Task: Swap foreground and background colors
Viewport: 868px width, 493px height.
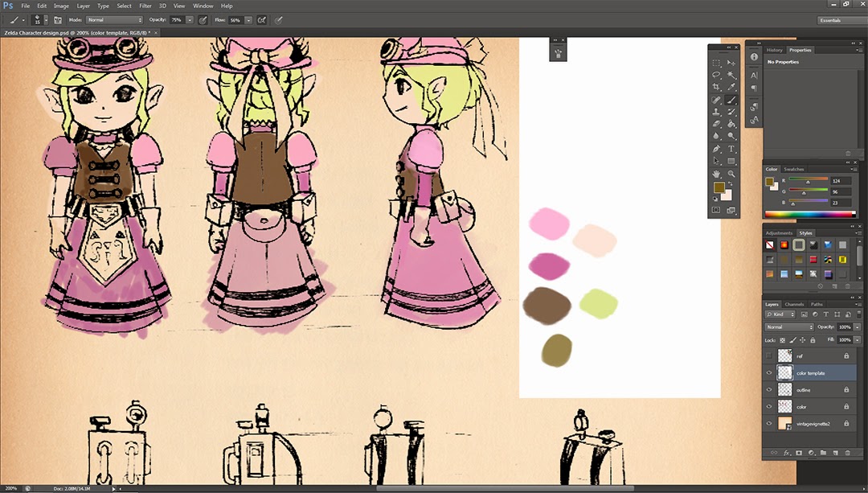Action: click(730, 183)
